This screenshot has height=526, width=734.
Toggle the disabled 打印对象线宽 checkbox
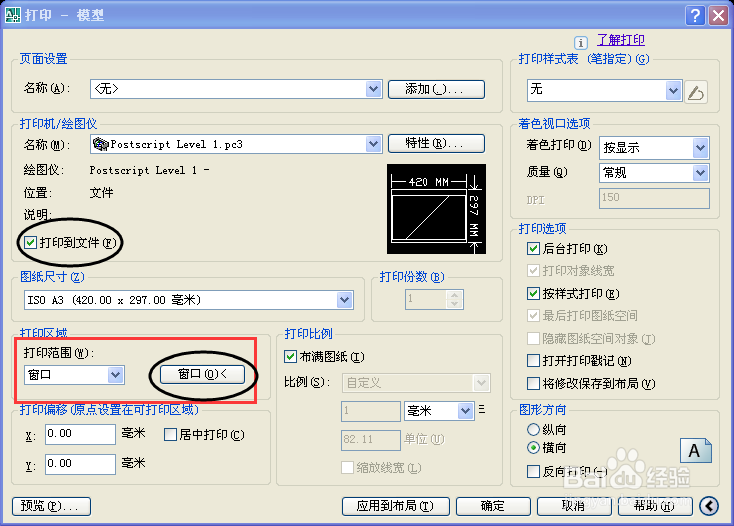(x=533, y=270)
